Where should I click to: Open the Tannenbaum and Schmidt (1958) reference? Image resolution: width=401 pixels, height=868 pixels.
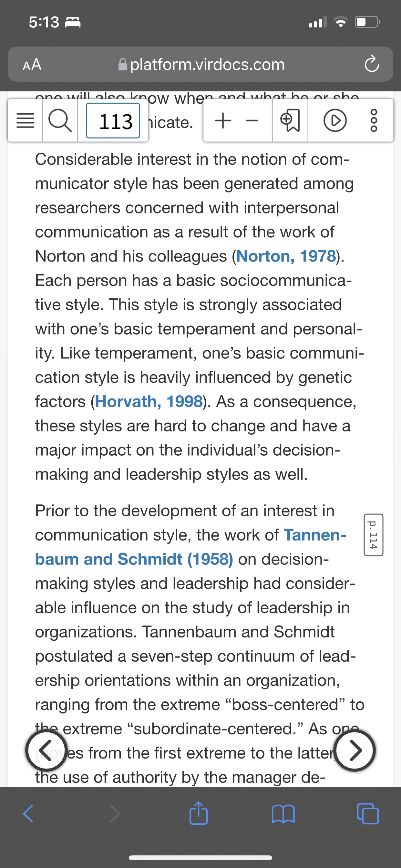(191, 547)
